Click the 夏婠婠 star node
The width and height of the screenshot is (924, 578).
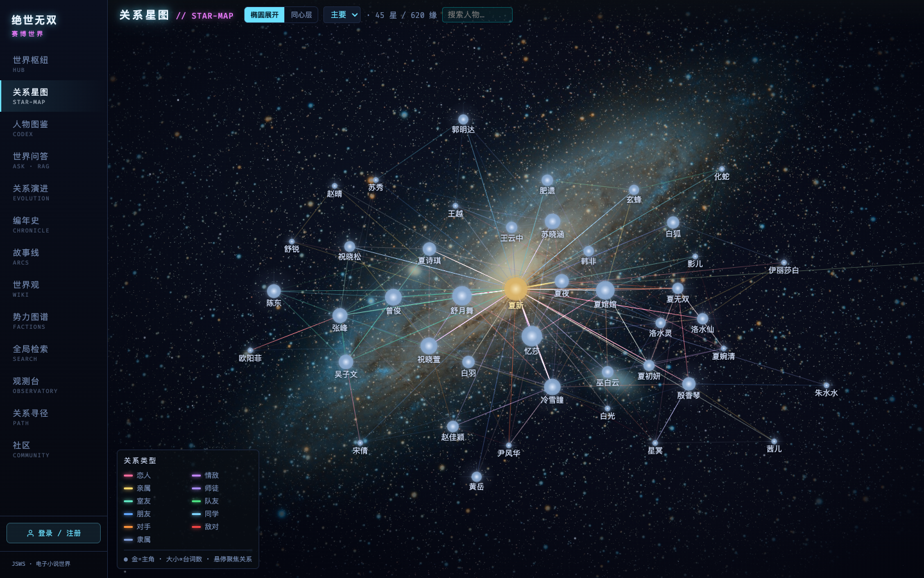click(x=605, y=290)
